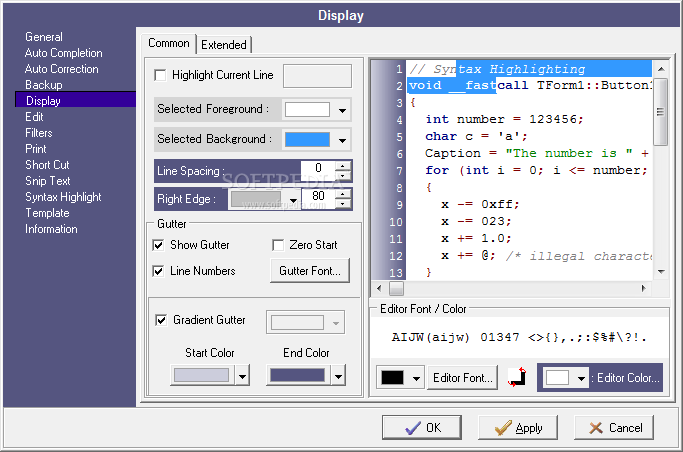
Task: Click the OK button
Action: pos(422,428)
